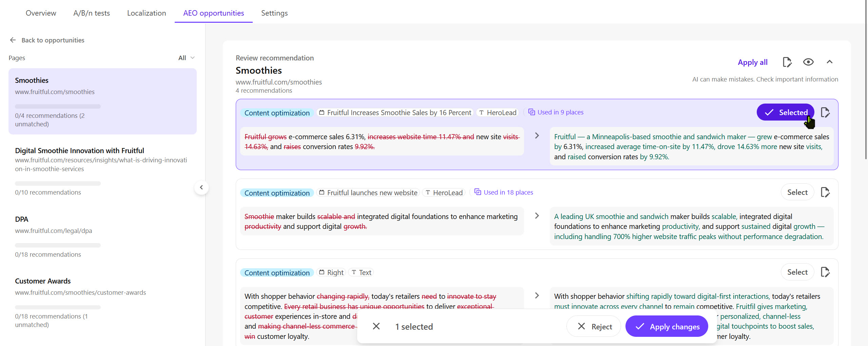This screenshot has height=346, width=868.
Task: Expand the diff arrow on the launches new website card
Action: (x=537, y=216)
